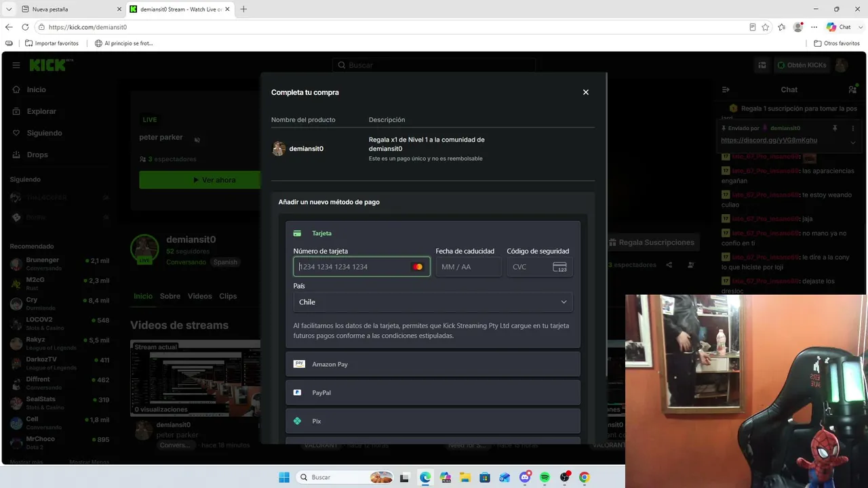Expand the Amazon Pay payment method
868x488 pixels.
[433, 364]
